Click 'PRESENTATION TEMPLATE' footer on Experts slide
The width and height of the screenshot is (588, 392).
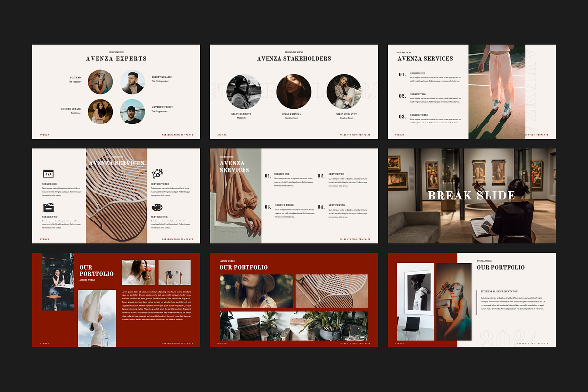[x=177, y=135]
